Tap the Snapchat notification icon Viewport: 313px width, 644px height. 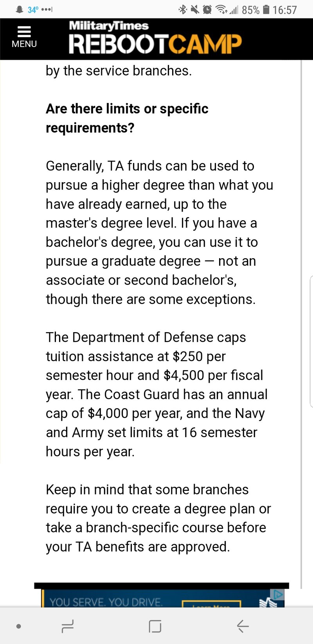[19, 10]
